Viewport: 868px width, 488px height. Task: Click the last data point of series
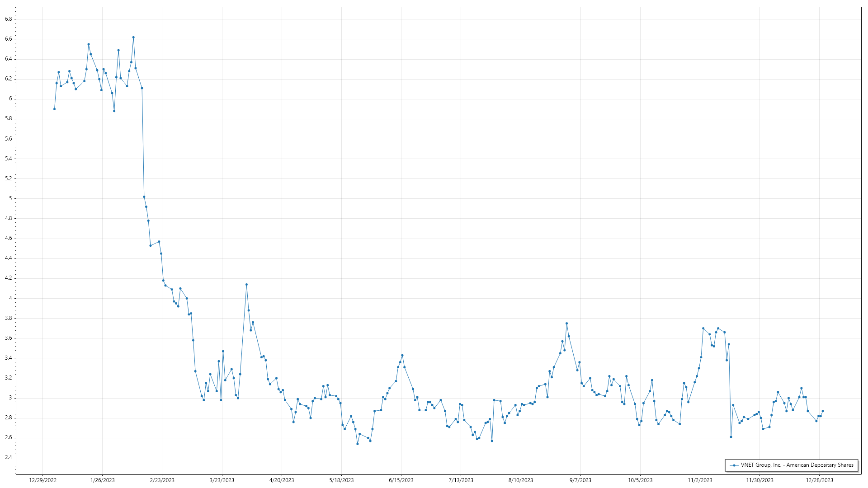click(x=823, y=411)
